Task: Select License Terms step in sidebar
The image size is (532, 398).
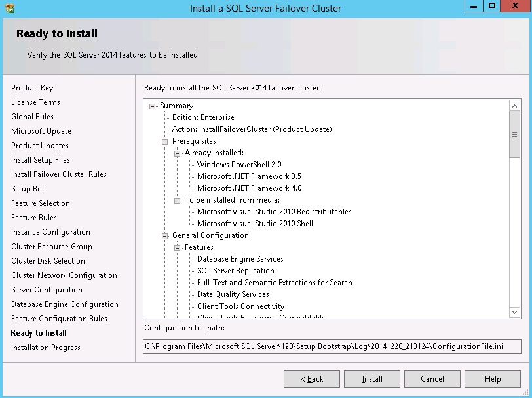Action: (x=35, y=102)
